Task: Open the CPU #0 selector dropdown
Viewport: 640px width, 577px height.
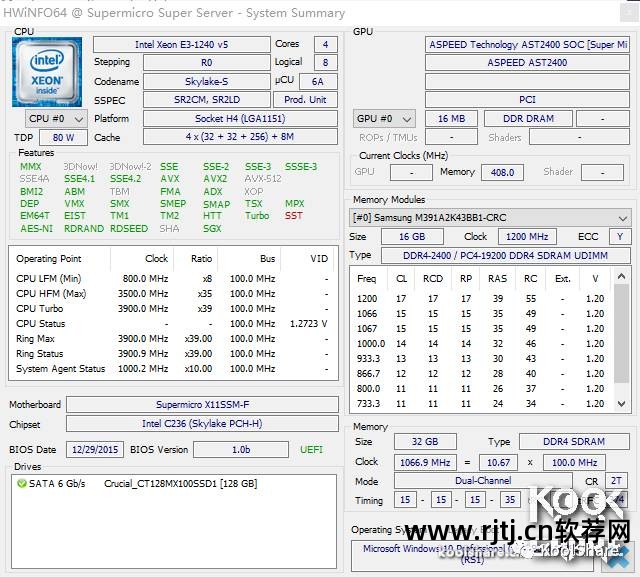Action: point(56,119)
